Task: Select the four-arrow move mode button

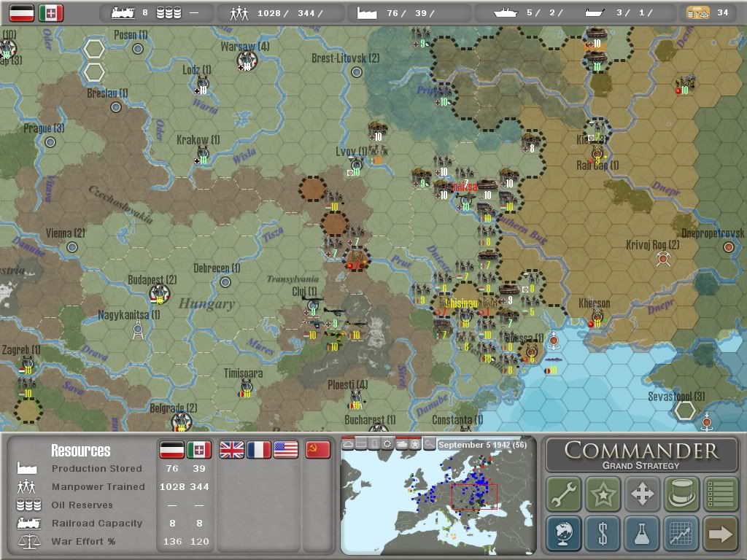Action: point(642,494)
